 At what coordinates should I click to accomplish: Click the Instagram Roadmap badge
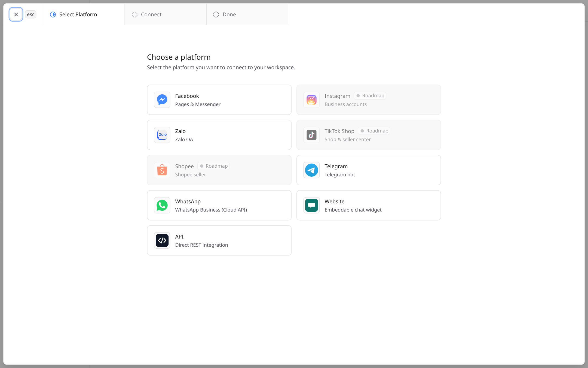pos(370,96)
